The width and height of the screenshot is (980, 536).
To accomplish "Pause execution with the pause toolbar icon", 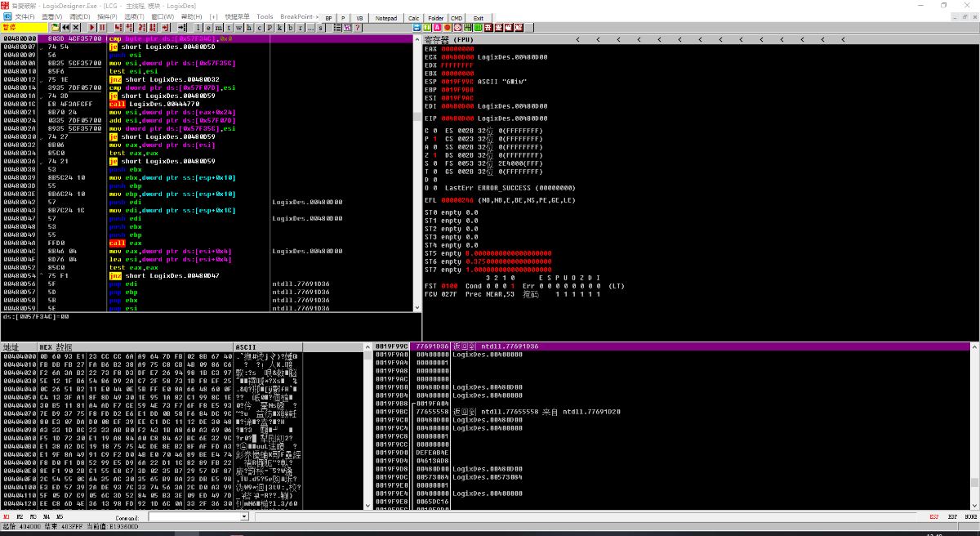I will (103, 27).
